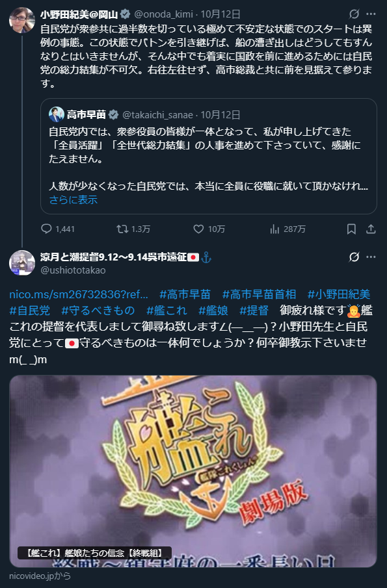Screen dimensions: 387x588
Task: Click the Grok icon on the reply post
Action: (354, 257)
